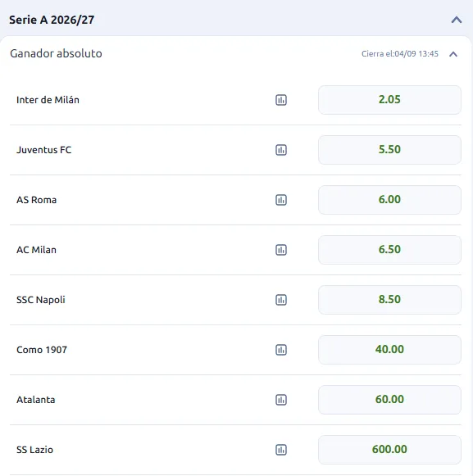
Task: View stats icon beside AS Roma
Action: click(x=281, y=200)
